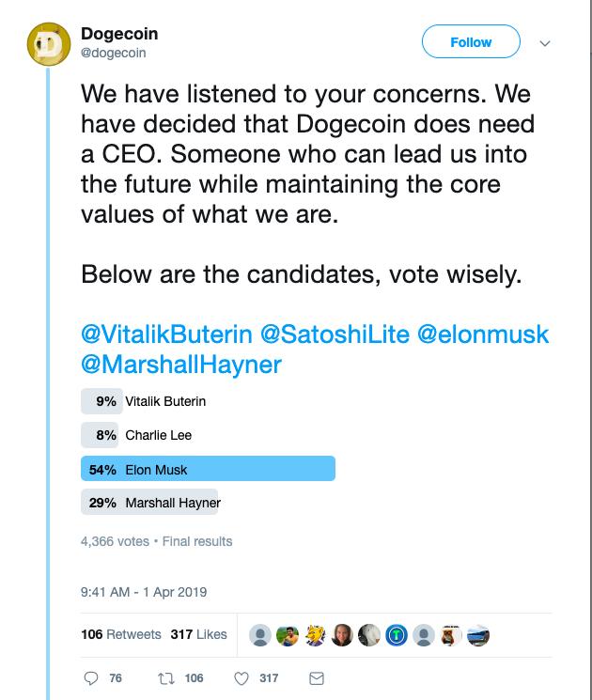Open the Dogecoin profile avatar
This screenshot has height=700, width=592.
click(x=49, y=44)
